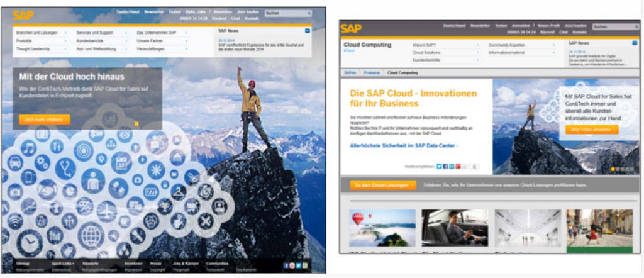The width and height of the screenshot is (644, 278).
Task: Click Testen on the Cloud Computing page header
Action: click(501, 25)
